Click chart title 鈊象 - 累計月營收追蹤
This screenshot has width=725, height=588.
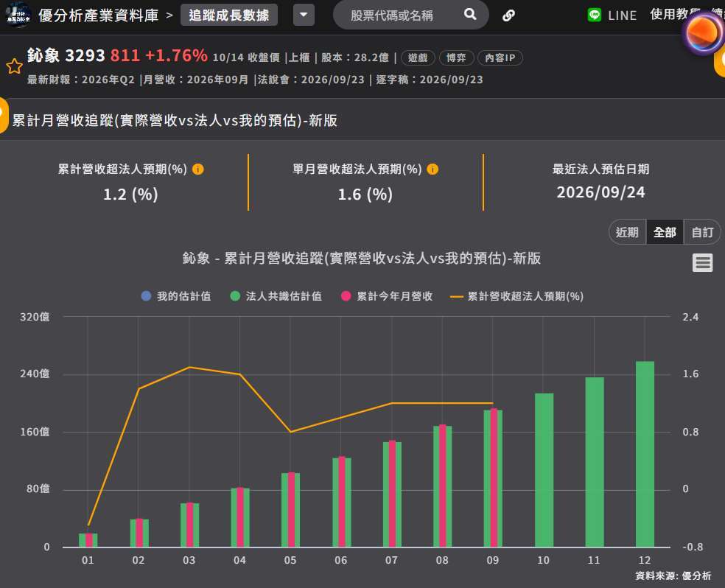(x=362, y=258)
